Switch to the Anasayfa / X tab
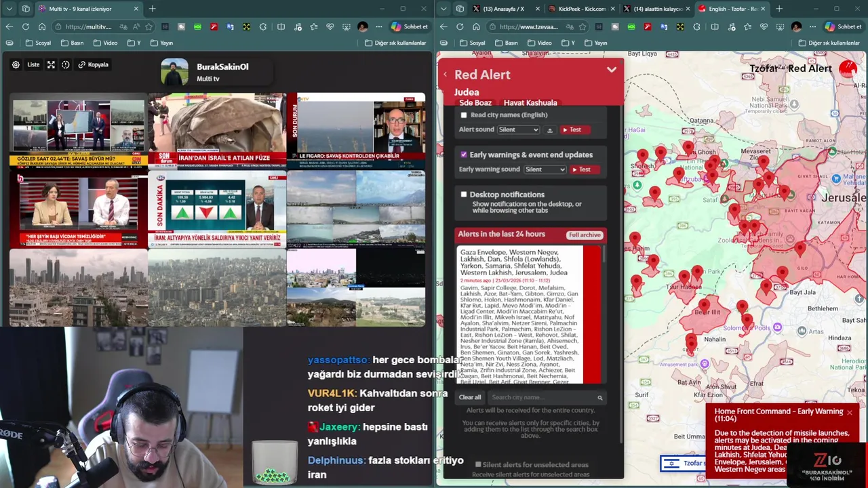Screen dimensions: 868x488 coord(504,9)
